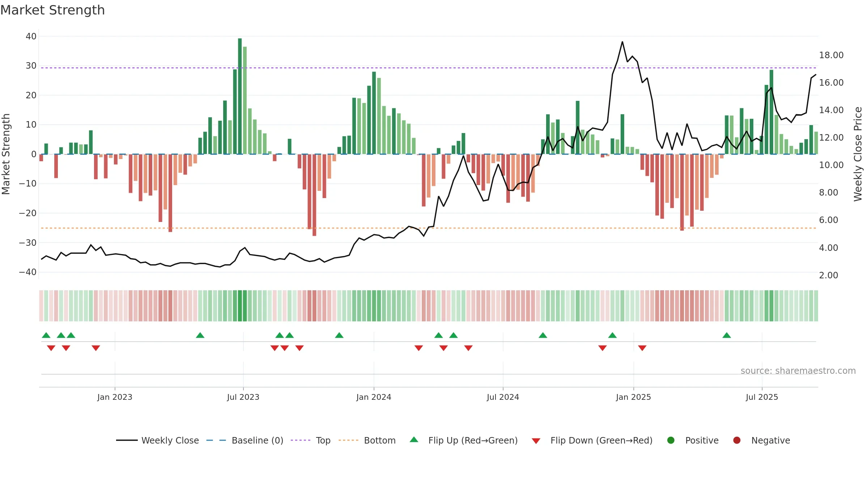Screen dimensions: 868x488
Task: Click the Jan 2025 axis label
Action: [x=633, y=397]
